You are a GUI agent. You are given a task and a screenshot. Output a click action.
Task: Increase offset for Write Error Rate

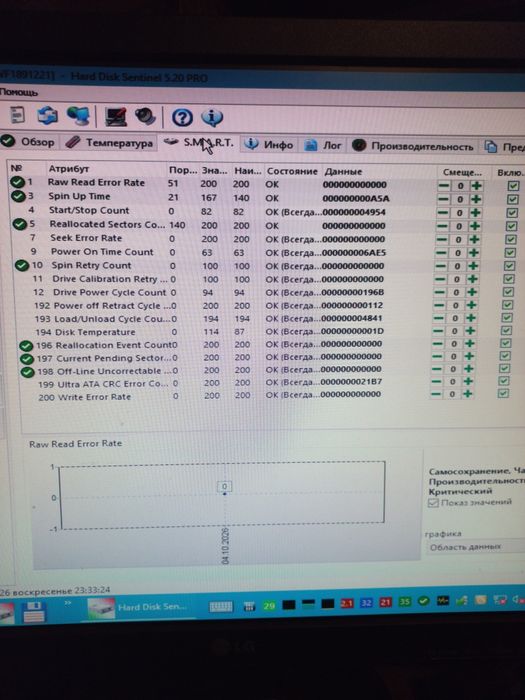[467, 393]
